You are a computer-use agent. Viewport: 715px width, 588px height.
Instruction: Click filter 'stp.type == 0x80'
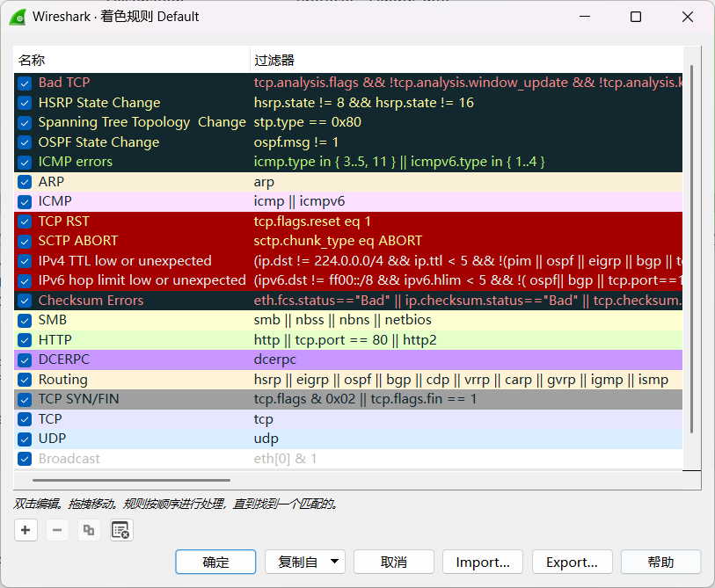pyautogui.click(x=307, y=123)
